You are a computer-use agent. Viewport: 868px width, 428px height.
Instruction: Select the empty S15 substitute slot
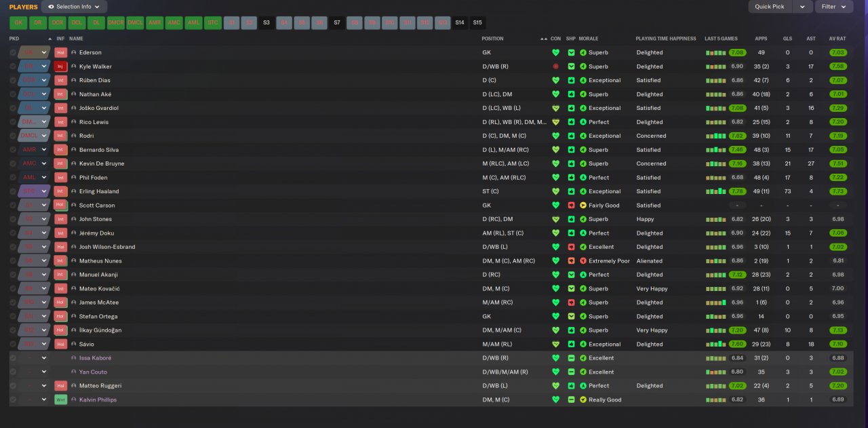477,22
